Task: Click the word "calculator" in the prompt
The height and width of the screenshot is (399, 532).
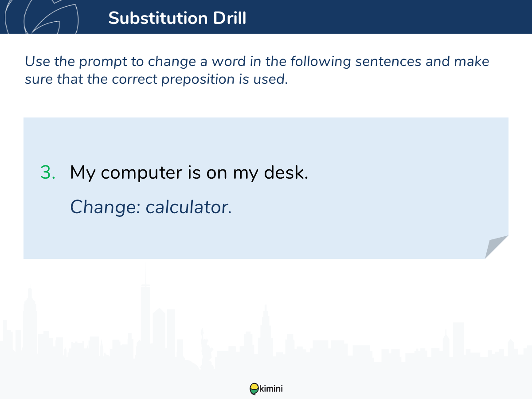Action: 188,207
